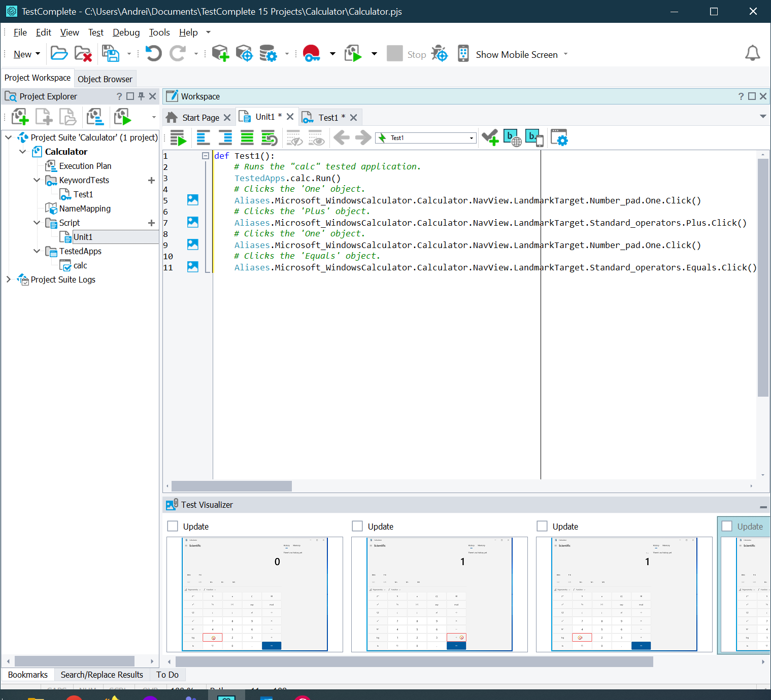Click the browser globe 'b' icon
Image resolution: width=771 pixels, height=700 pixels.
512,137
